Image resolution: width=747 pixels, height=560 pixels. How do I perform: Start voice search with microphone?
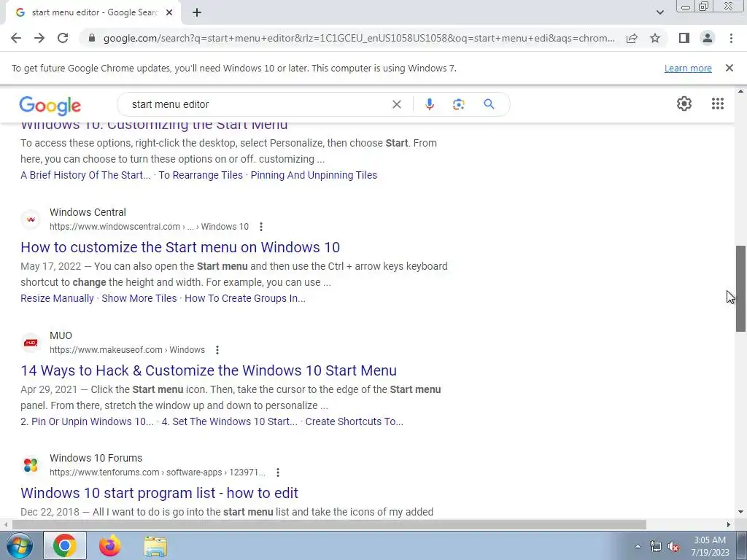point(429,104)
